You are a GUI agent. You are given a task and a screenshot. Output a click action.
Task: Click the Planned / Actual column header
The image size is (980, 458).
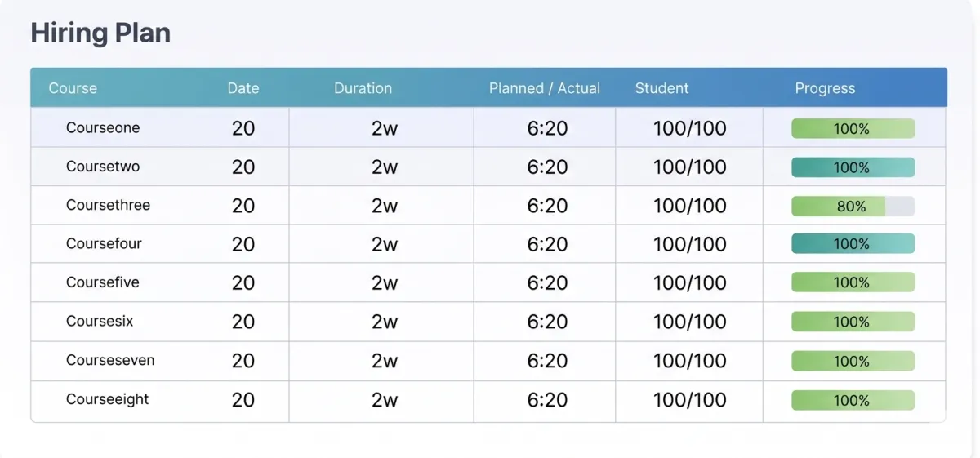544,88
